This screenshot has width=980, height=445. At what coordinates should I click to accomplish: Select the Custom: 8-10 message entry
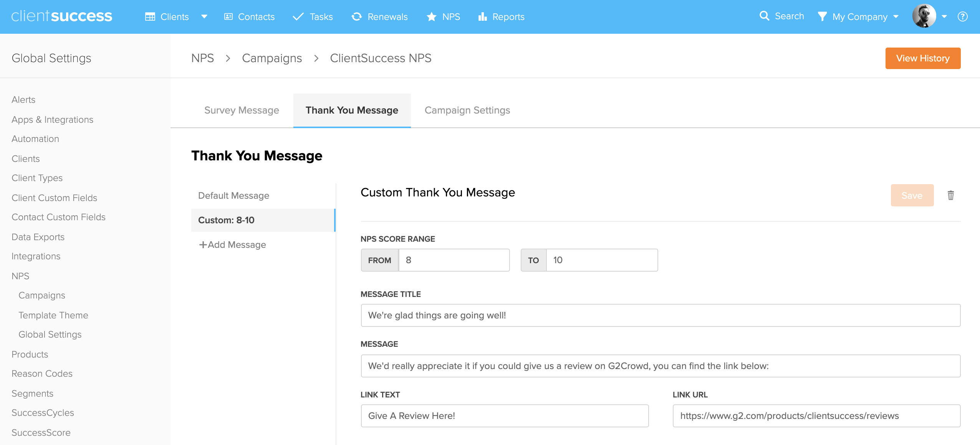point(263,220)
